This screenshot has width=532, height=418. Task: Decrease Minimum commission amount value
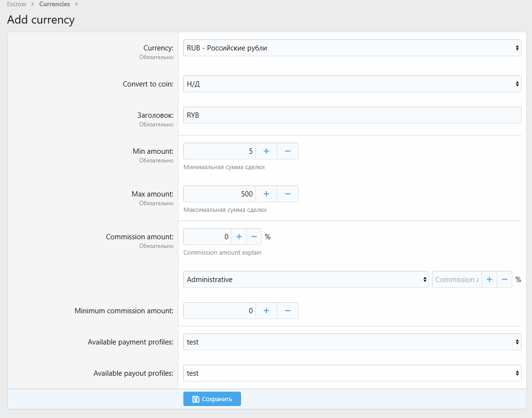pos(288,311)
